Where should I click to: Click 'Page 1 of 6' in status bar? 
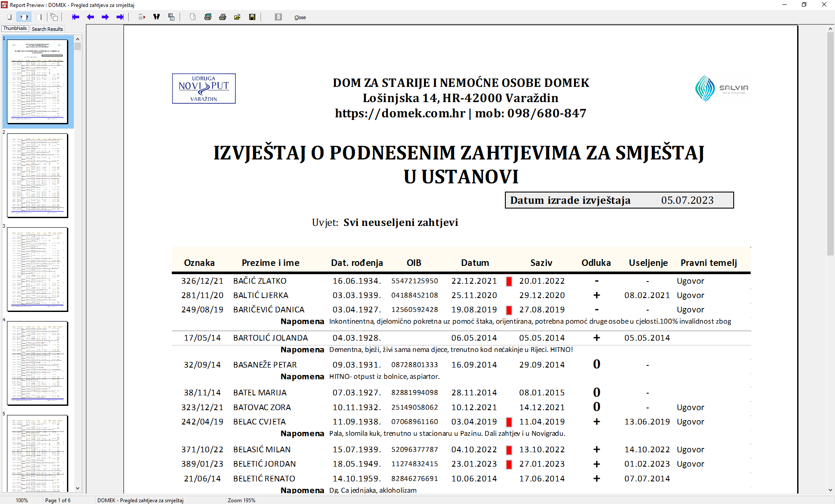tap(57, 501)
